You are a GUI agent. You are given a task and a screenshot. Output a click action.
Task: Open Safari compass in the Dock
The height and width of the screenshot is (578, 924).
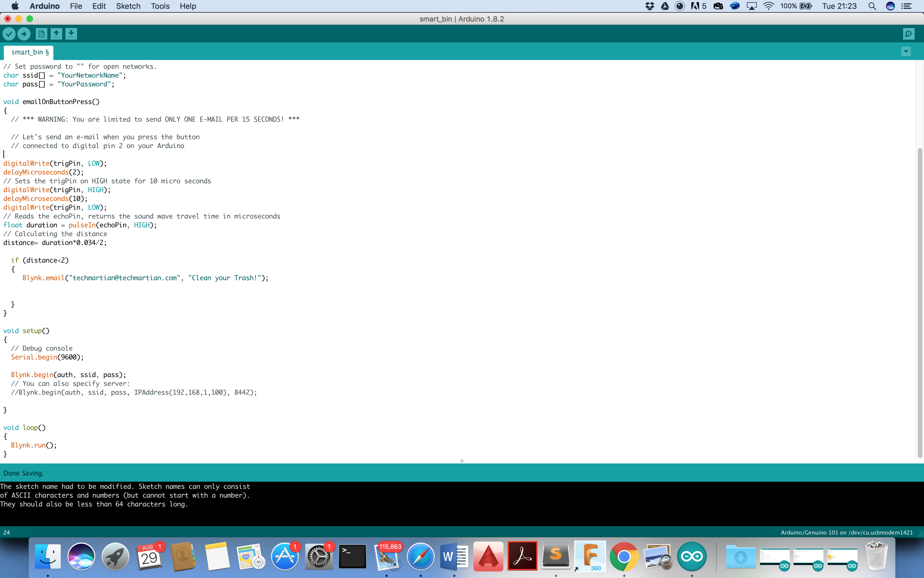point(420,557)
